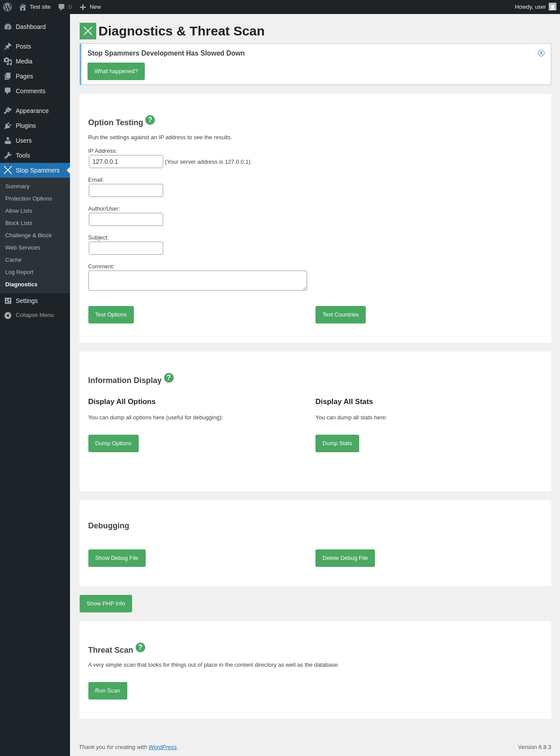Open the Block Lists submenu

click(19, 223)
